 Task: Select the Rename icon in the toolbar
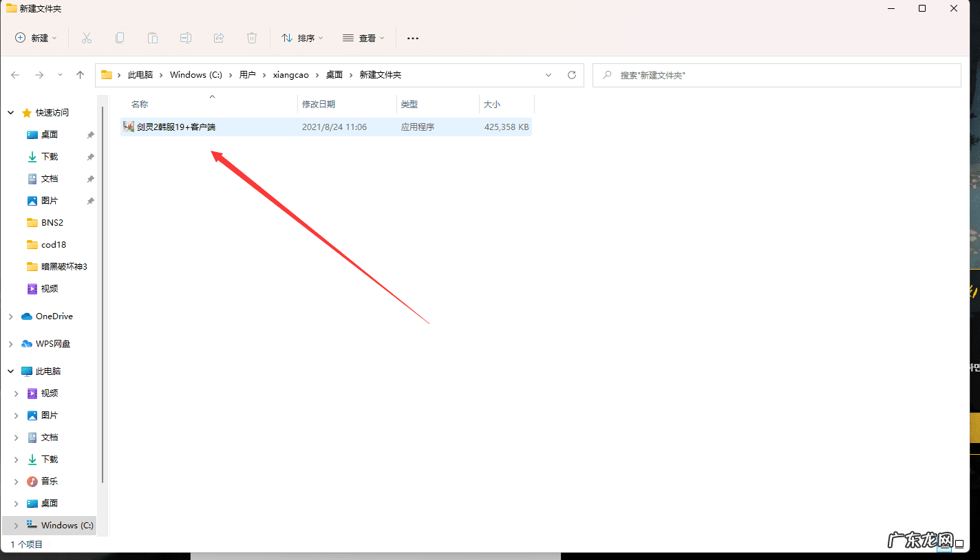point(186,38)
